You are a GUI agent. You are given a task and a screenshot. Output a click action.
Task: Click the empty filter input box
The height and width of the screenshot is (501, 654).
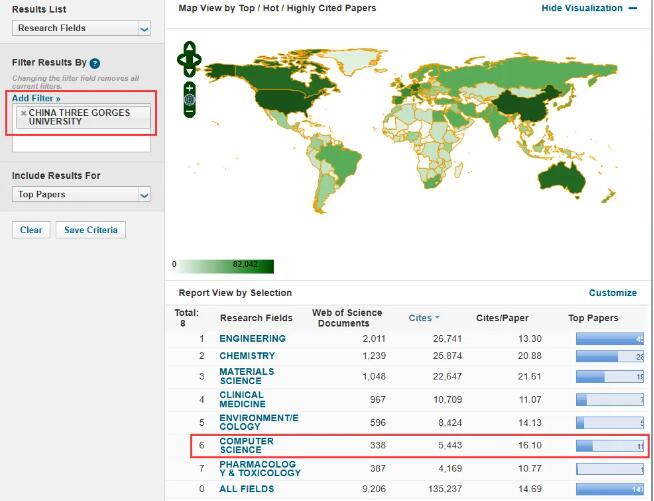pyautogui.click(x=81, y=144)
